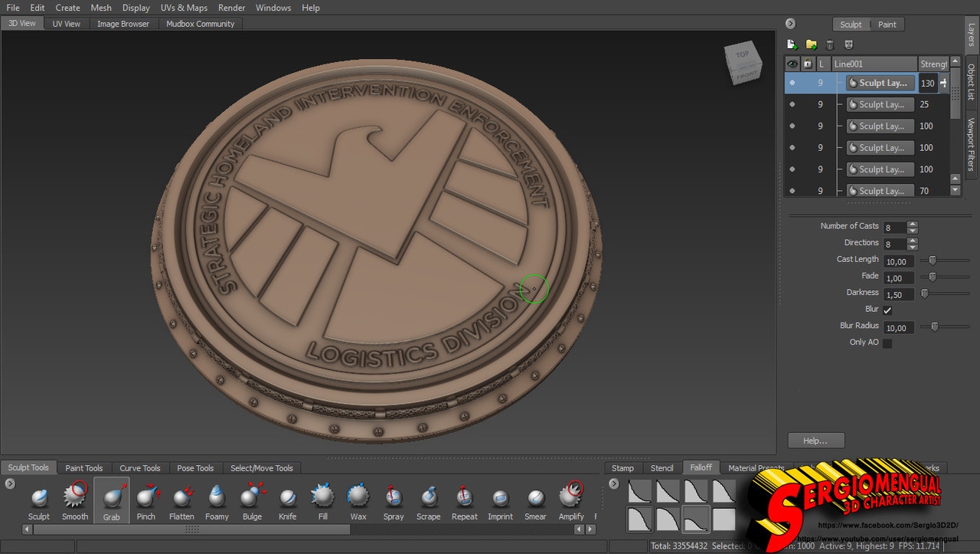
Task: Select the Wax tool
Action: (x=358, y=501)
